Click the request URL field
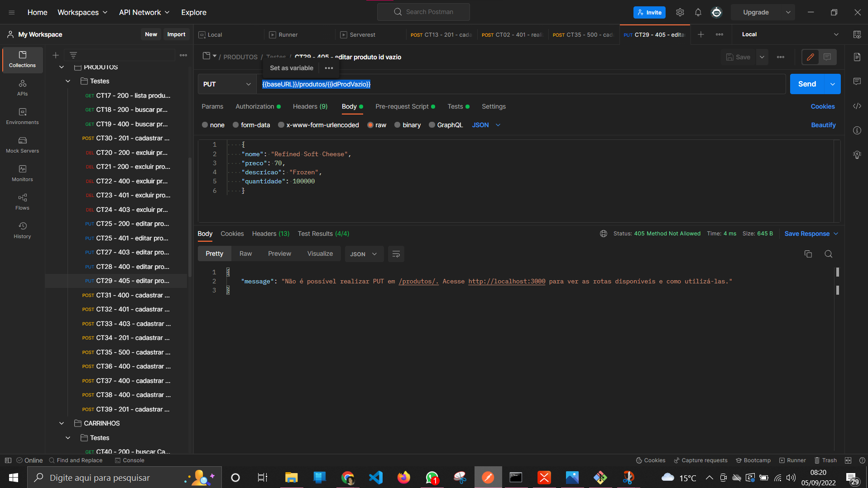The height and width of the screenshot is (488, 868). (521, 84)
